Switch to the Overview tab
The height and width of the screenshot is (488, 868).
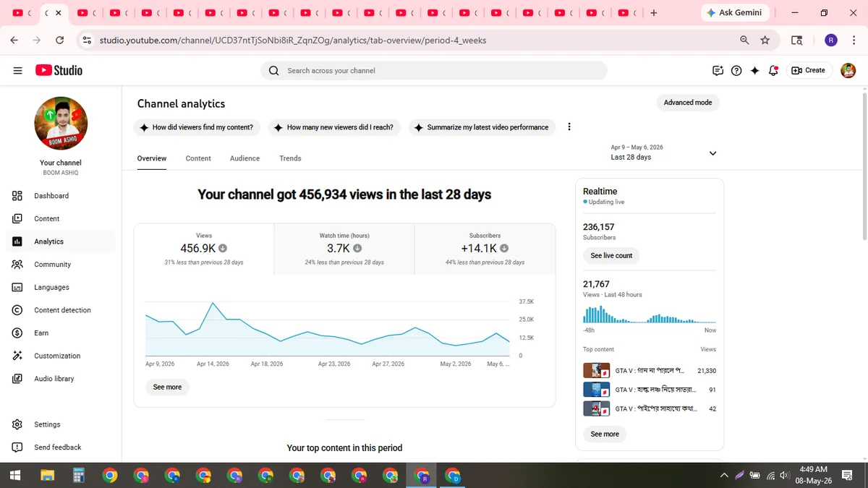(x=152, y=158)
